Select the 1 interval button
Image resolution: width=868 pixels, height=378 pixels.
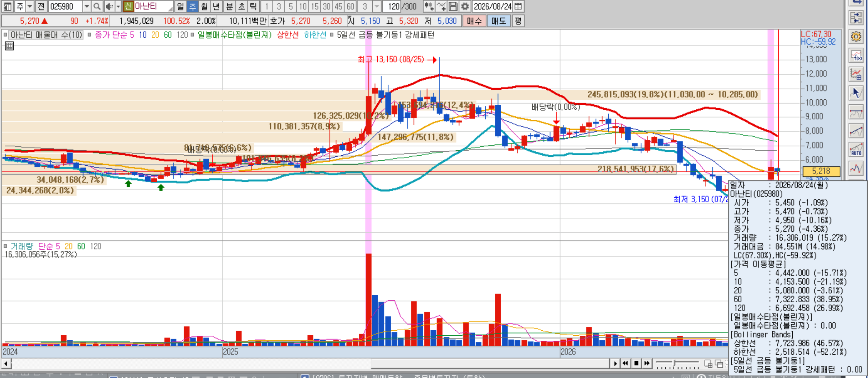(266, 6)
